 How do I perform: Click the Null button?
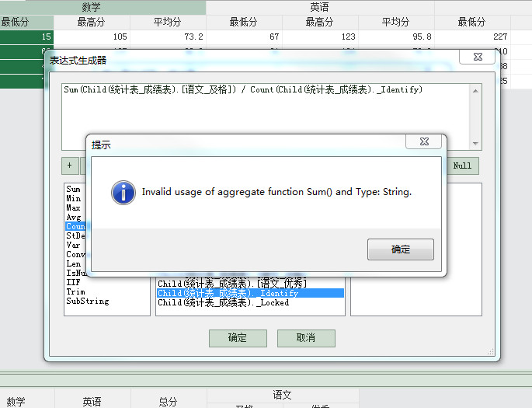click(462, 166)
